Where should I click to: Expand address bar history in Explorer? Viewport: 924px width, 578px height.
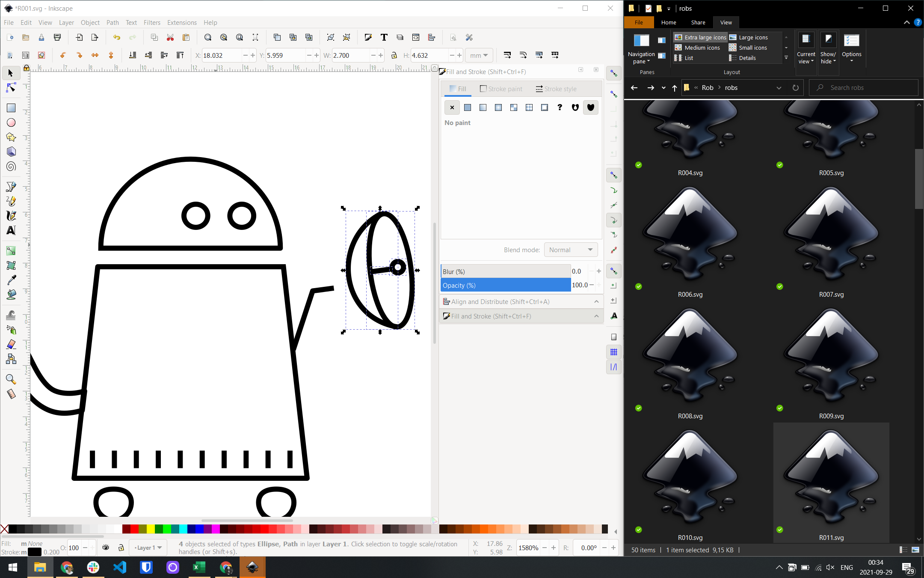pyautogui.click(x=779, y=88)
